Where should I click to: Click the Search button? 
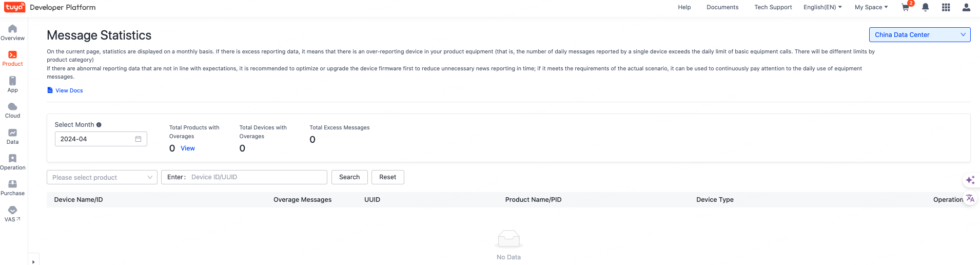point(349,177)
